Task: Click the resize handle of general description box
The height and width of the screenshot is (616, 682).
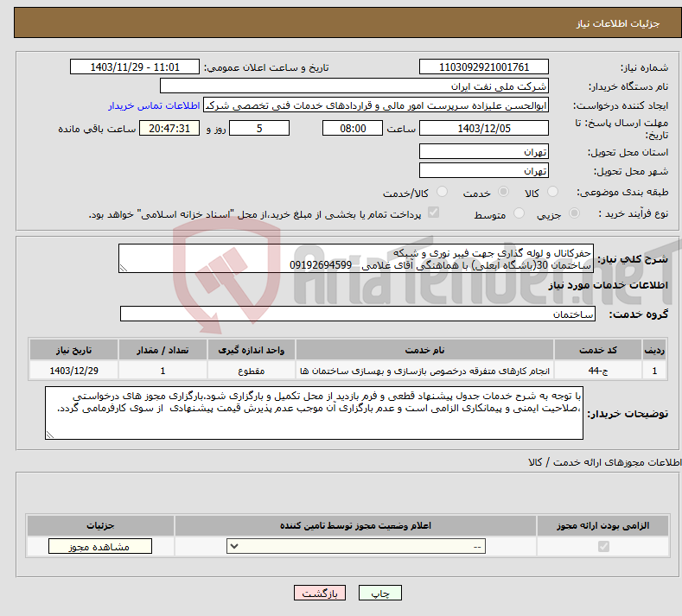Action: point(124,268)
